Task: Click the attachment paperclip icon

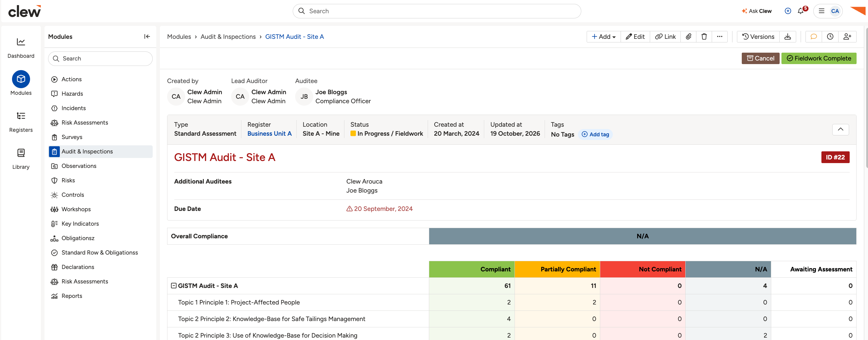Action: [688, 36]
